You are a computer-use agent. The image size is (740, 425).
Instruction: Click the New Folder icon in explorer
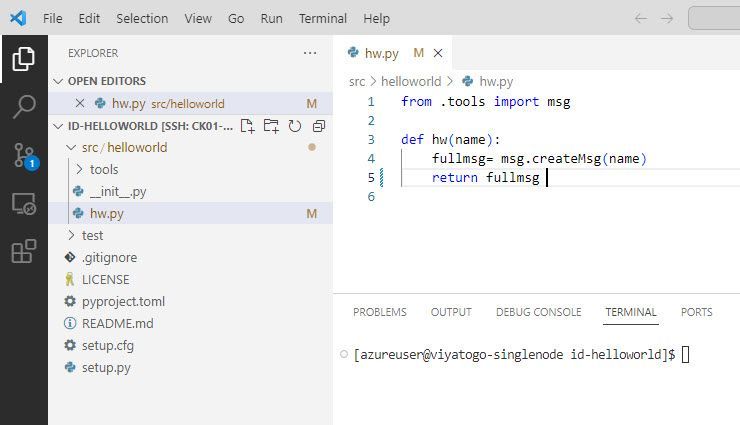point(271,126)
